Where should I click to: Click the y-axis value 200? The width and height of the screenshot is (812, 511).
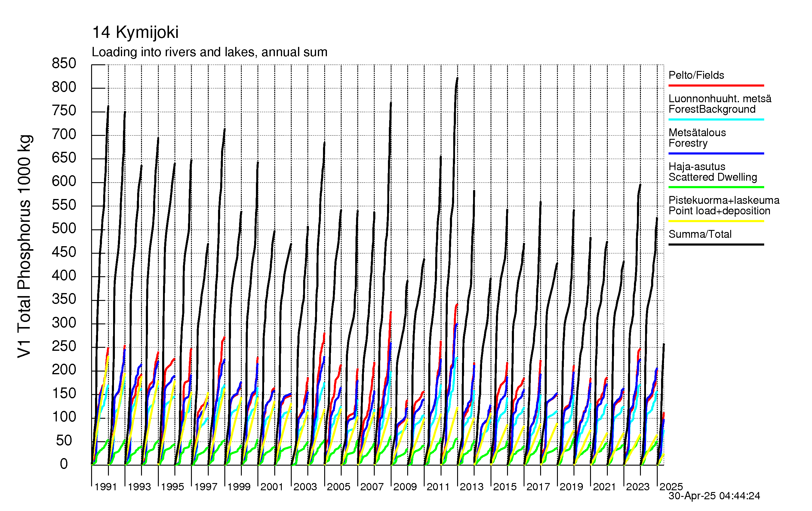[x=64, y=370]
